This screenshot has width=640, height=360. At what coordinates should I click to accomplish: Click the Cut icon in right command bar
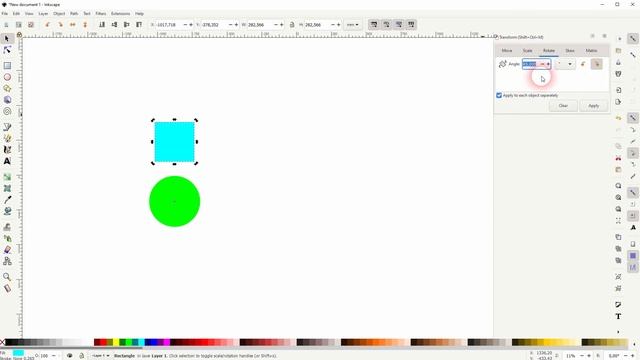click(618, 158)
